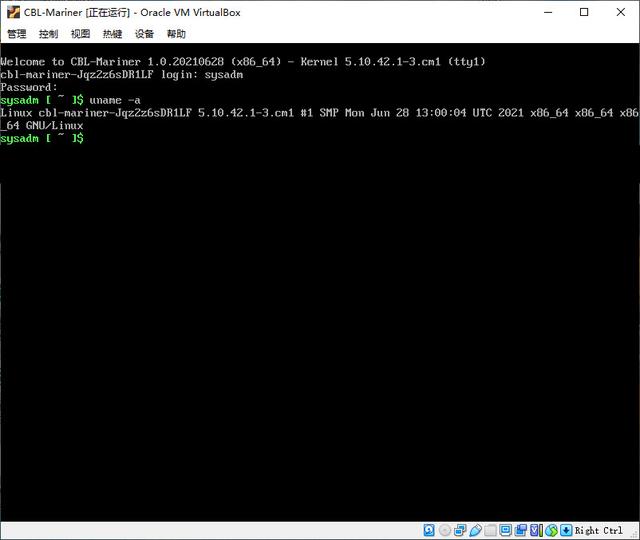This screenshot has width=640, height=540.
Task: Open the 帮助 menu
Action: click(176, 34)
